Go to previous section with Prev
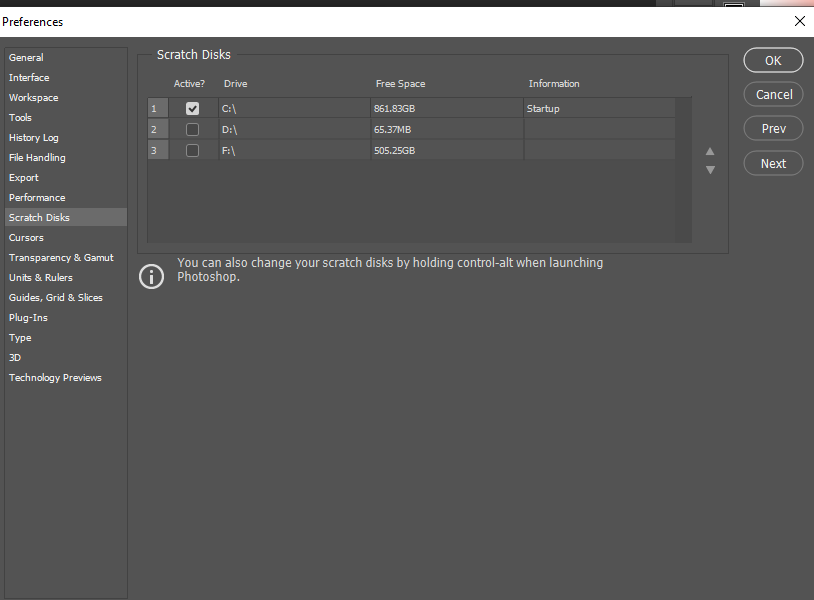This screenshot has width=814, height=600. (773, 129)
